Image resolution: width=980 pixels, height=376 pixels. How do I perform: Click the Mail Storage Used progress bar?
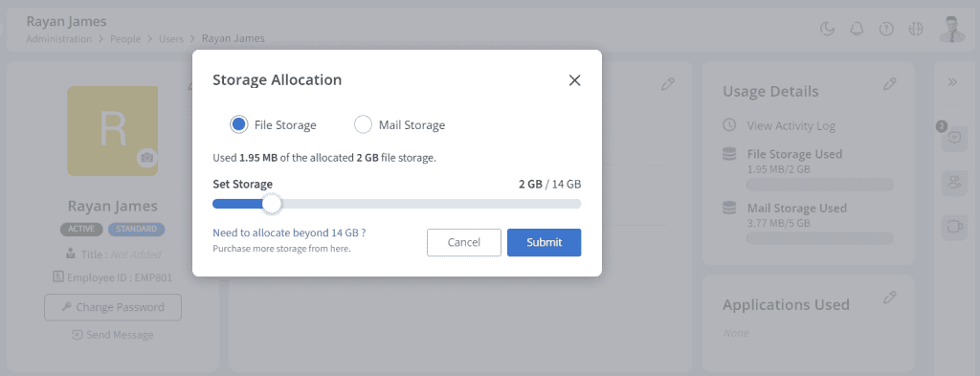click(x=820, y=238)
